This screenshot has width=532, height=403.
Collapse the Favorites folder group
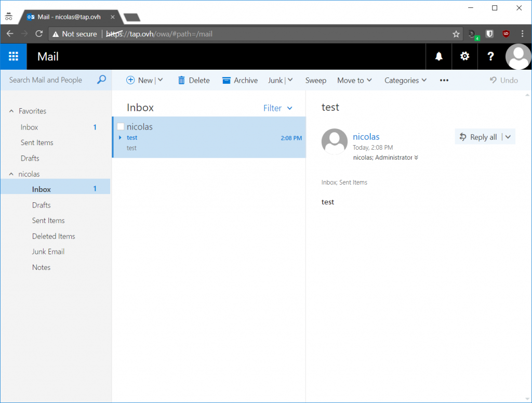11,111
